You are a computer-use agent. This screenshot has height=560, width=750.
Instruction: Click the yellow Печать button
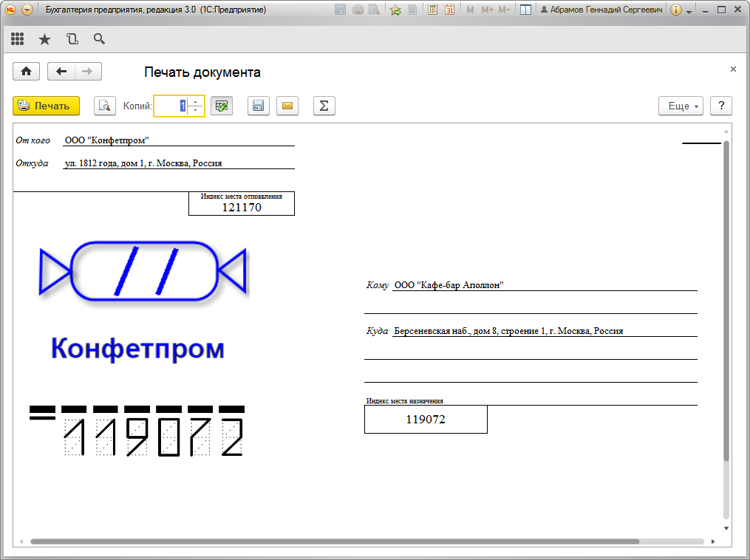click(x=45, y=106)
